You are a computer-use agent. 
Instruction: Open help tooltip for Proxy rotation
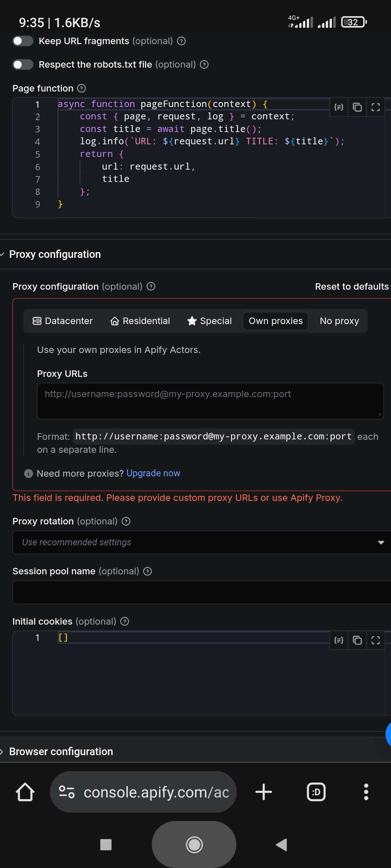click(x=126, y=521)
